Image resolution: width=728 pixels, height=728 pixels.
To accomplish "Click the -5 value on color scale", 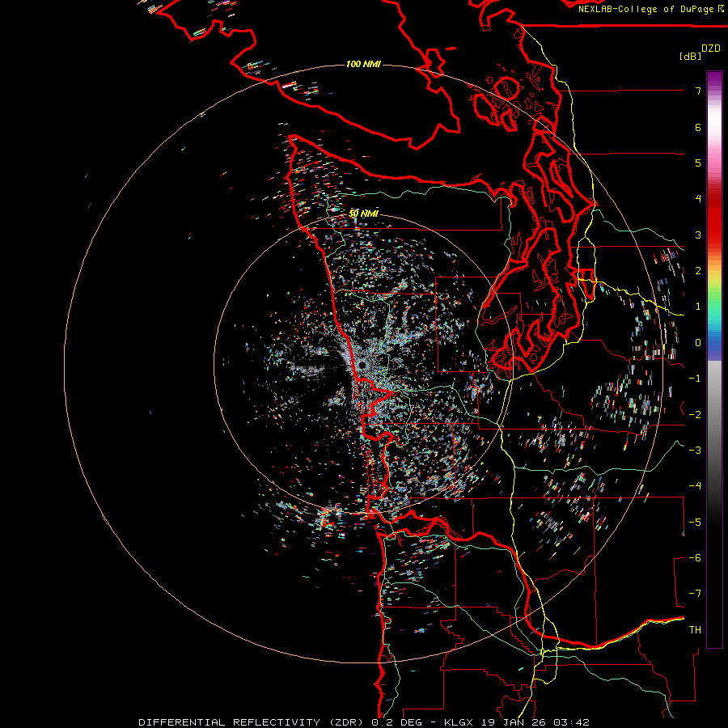I will click(x=695, y=522).
